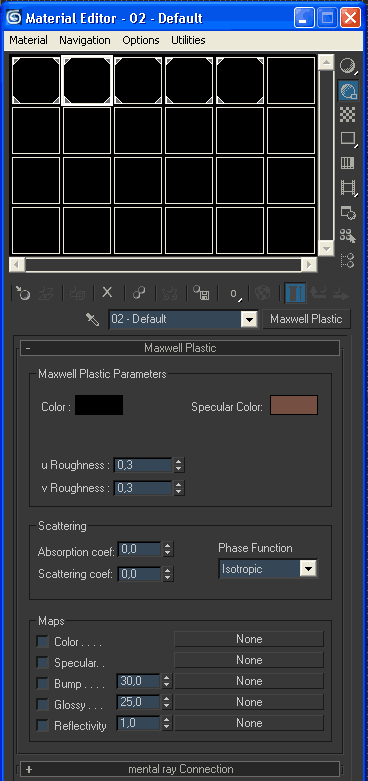The image size is (368, 781).
Task: Reset map with the X icon
Action: (x=107, y=293)
